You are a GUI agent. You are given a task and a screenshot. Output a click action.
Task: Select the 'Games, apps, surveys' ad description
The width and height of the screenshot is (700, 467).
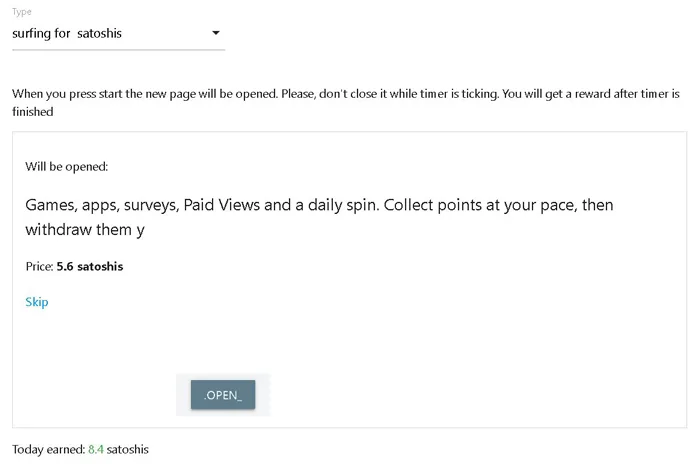[x=319, y=217]
